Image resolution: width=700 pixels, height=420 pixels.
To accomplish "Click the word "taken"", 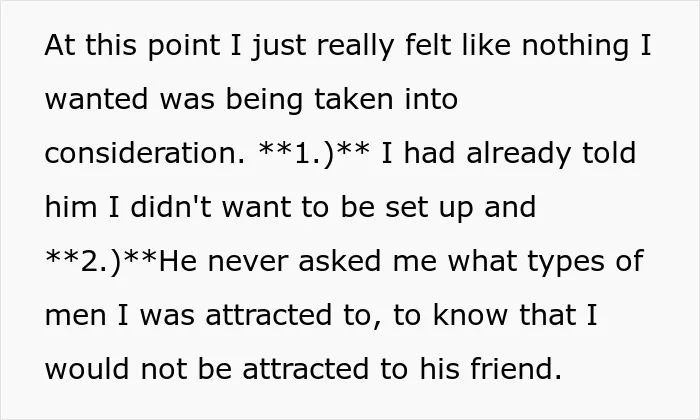I will (354, 99).
